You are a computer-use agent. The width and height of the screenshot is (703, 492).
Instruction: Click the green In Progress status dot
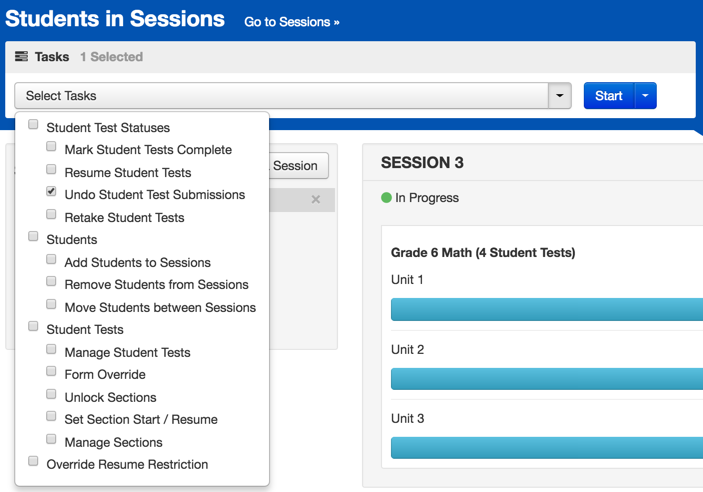point(386,198)
